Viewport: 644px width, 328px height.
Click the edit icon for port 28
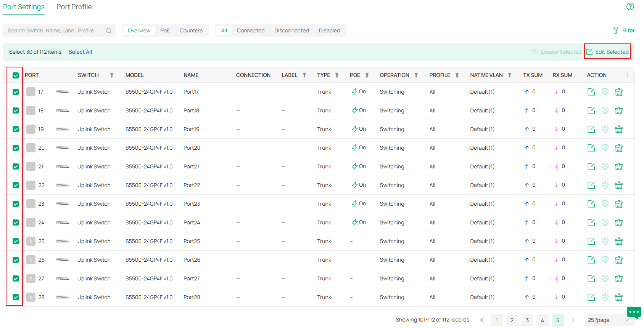(591, 297)
